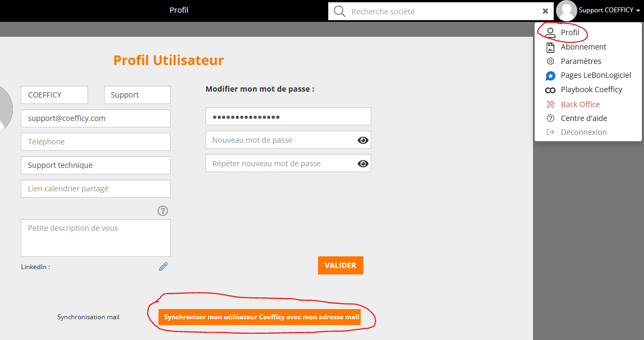Click the Support COEFFICY username text
The width and height of the screenshot is (644, 340).
(606, 10)
